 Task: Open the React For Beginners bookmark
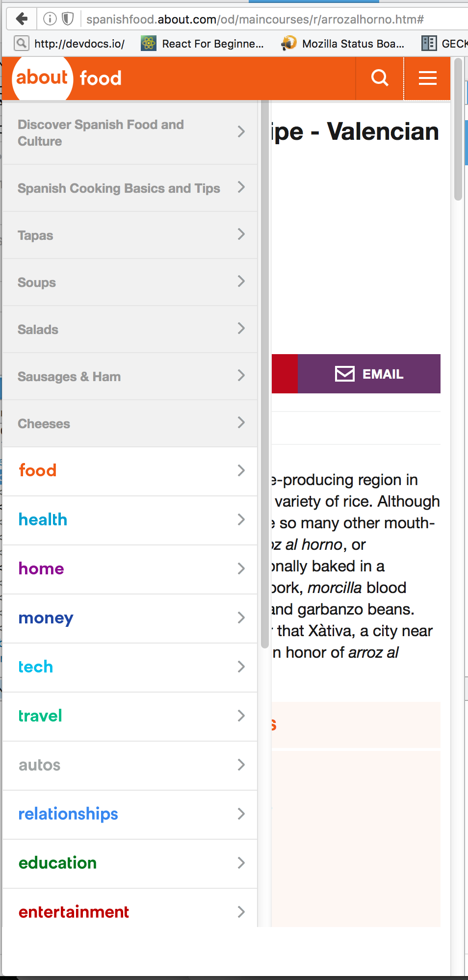pos(203,44)
